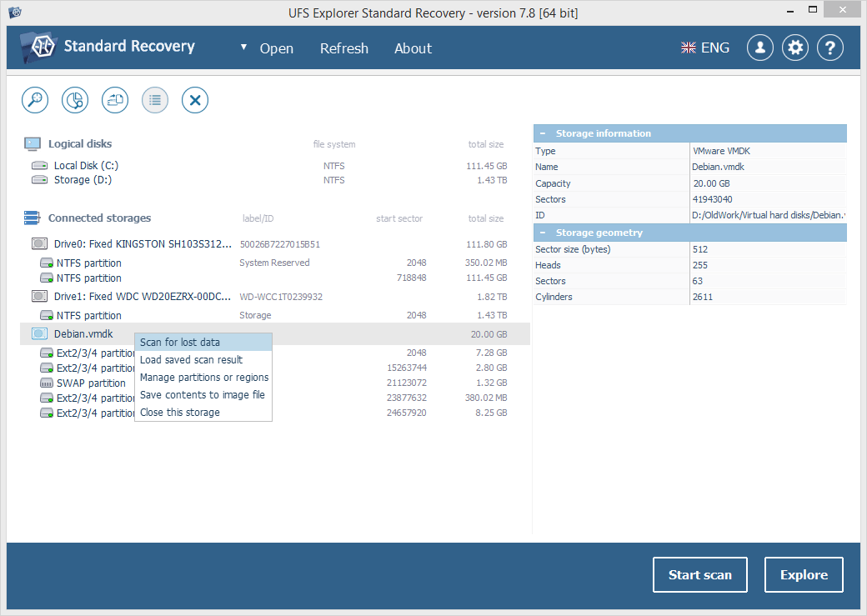867x616 pixels.
Task: Click the Capacity value 20.00 GB
Action: [x=711, y=183]
